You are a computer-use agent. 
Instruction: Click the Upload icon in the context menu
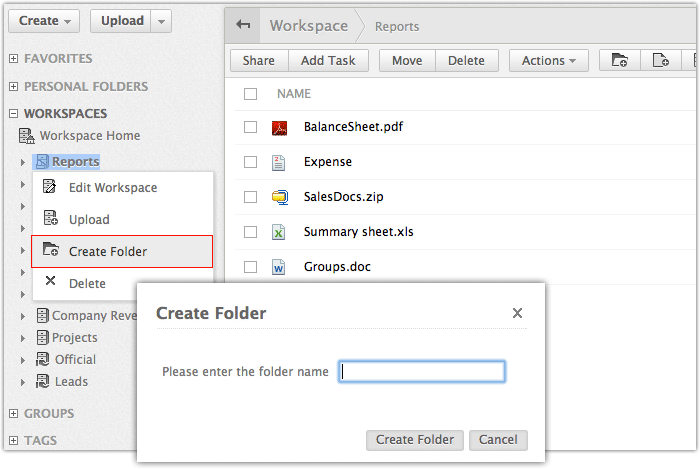click(x=50, y=218)
